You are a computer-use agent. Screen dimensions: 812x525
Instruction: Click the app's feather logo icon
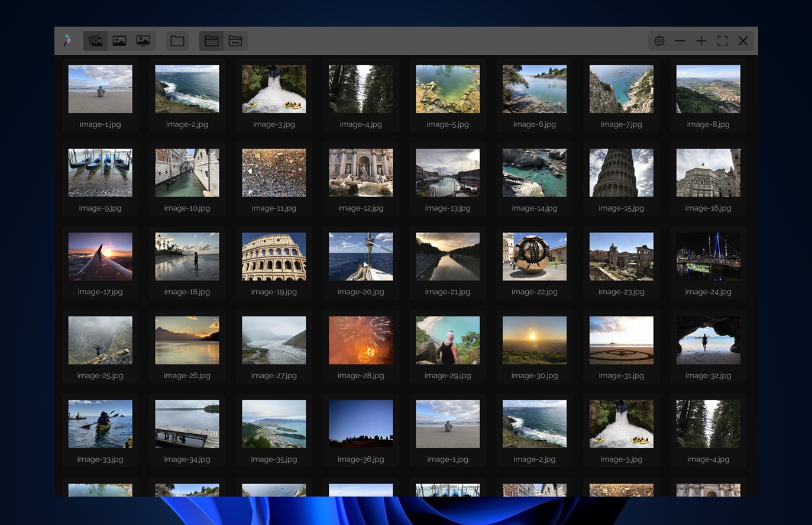[67, 41]
